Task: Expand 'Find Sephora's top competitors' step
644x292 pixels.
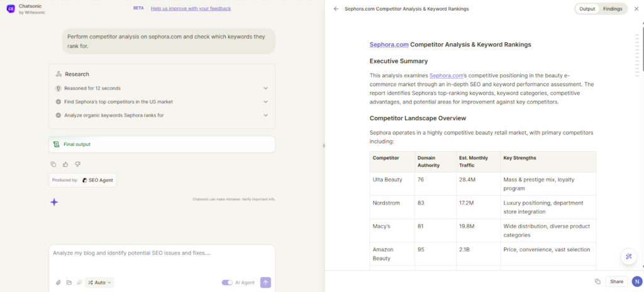Action: tap(162, 101)
